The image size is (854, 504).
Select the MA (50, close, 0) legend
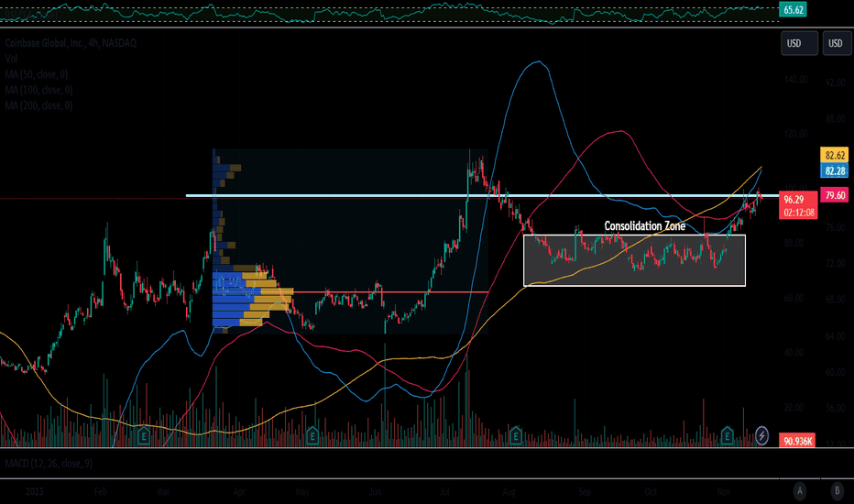(x=37, y=74)
